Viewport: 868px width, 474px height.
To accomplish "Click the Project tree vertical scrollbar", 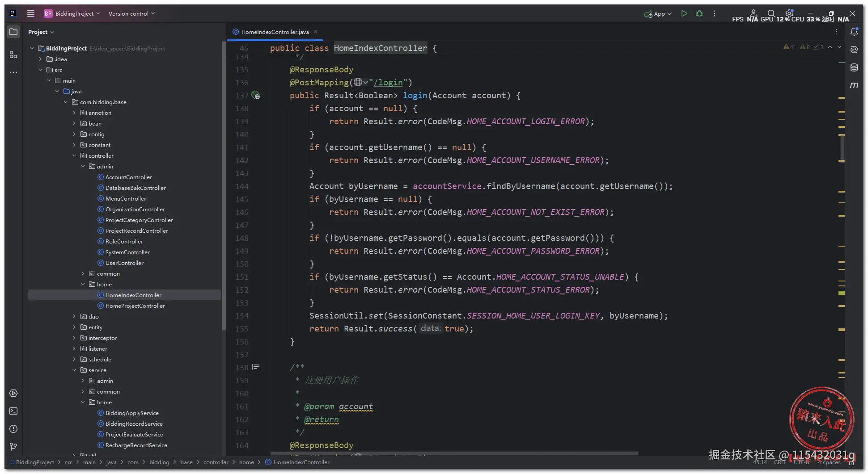I will coord(223,186).
